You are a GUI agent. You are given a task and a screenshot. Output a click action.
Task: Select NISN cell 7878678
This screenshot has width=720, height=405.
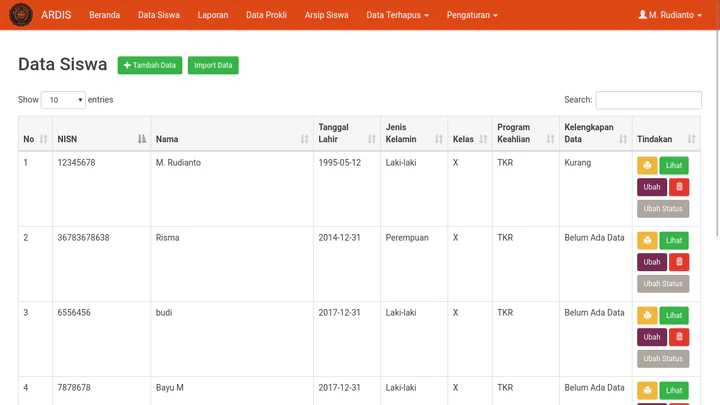pos(74,388)
